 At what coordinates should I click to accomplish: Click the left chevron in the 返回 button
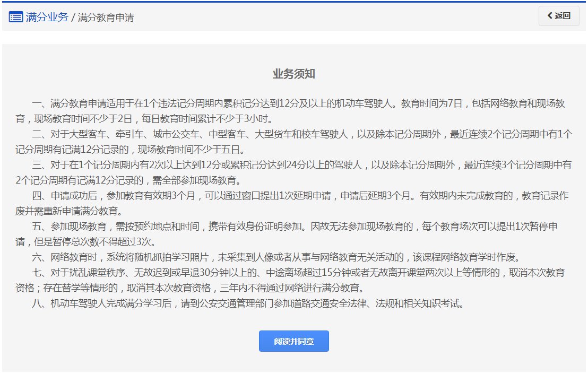tap(550, 16)
